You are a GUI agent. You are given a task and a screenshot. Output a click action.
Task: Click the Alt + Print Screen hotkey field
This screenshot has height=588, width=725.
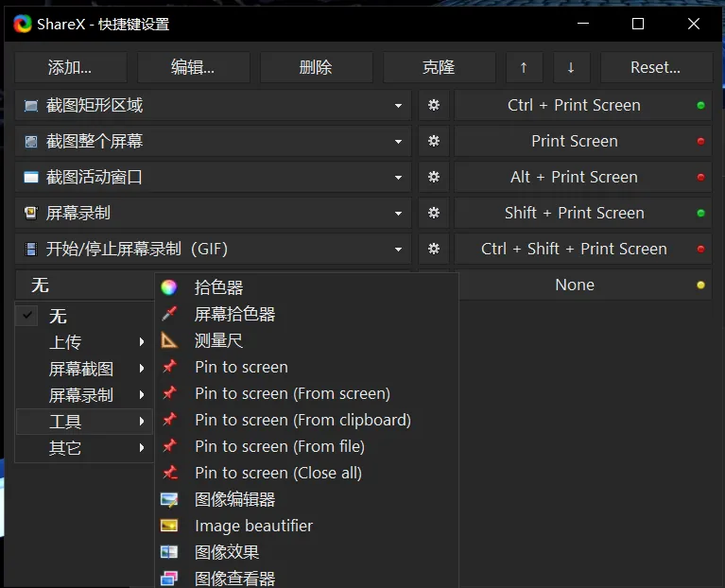coord(582,177)
